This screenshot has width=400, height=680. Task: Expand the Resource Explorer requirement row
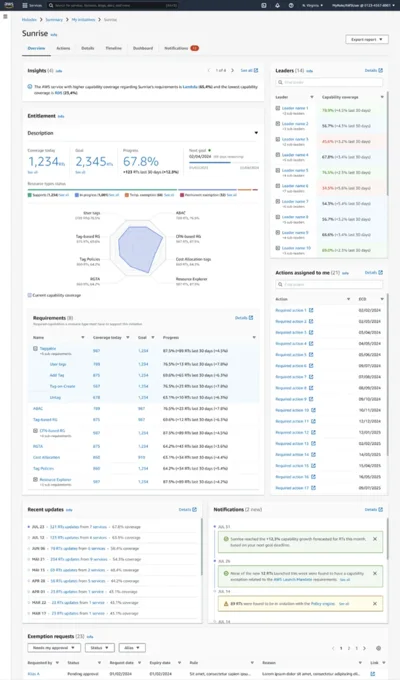click(x=36, y=480)
